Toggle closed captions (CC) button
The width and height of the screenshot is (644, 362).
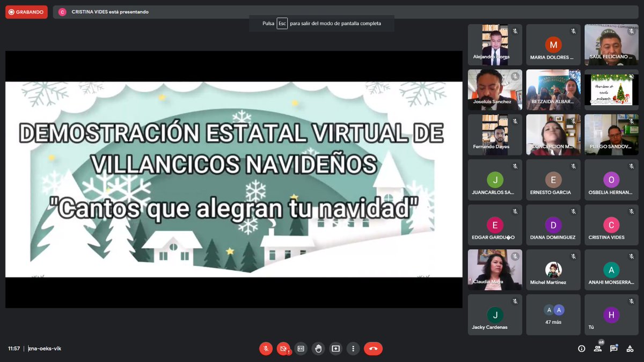[301, 349]
